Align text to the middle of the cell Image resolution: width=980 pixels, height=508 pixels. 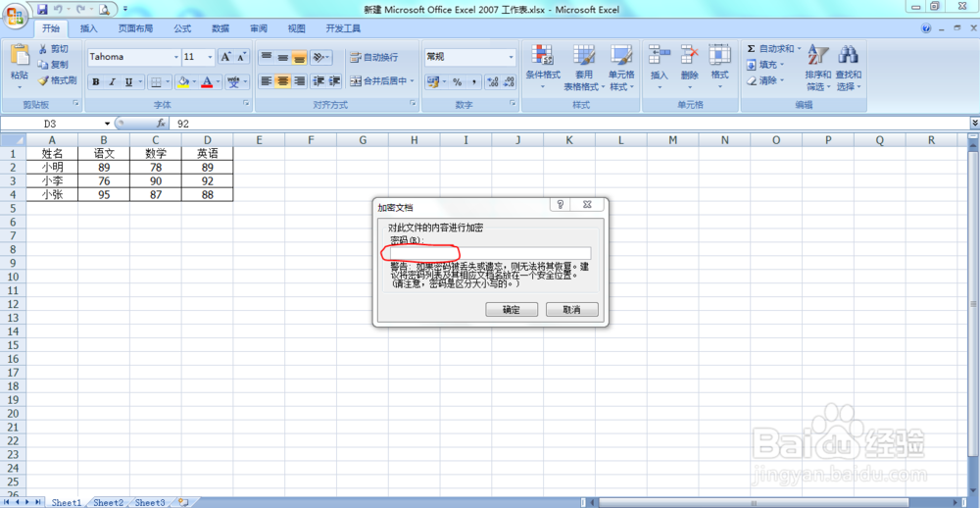tap(283, 57)
